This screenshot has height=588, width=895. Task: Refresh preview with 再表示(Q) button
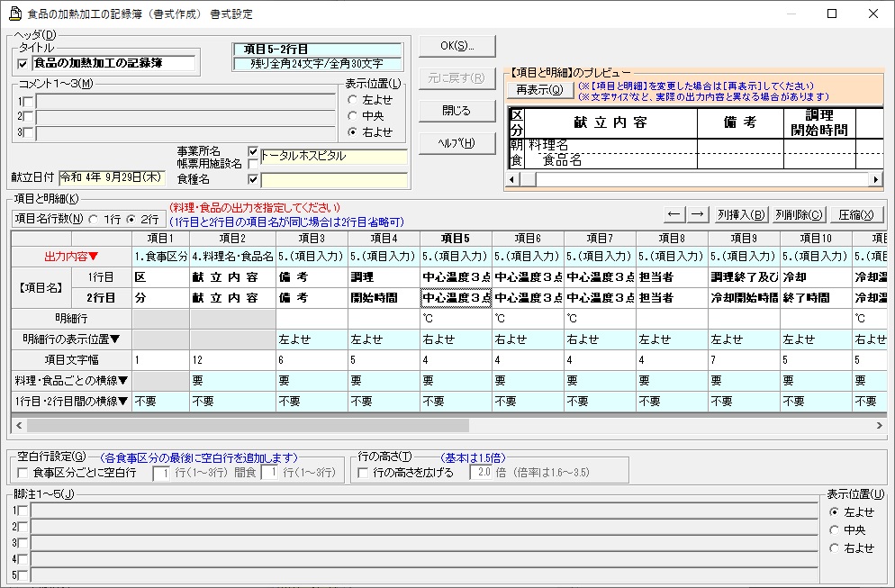point(540,90)
